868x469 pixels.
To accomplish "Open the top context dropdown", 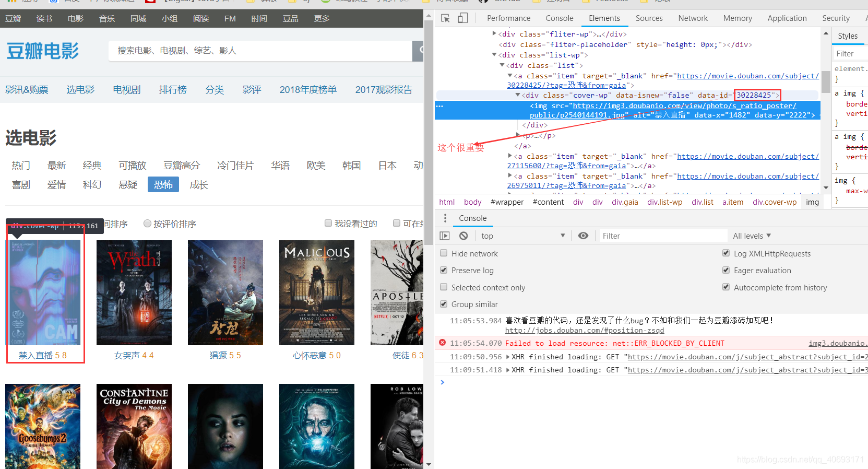I will [522, 236].
